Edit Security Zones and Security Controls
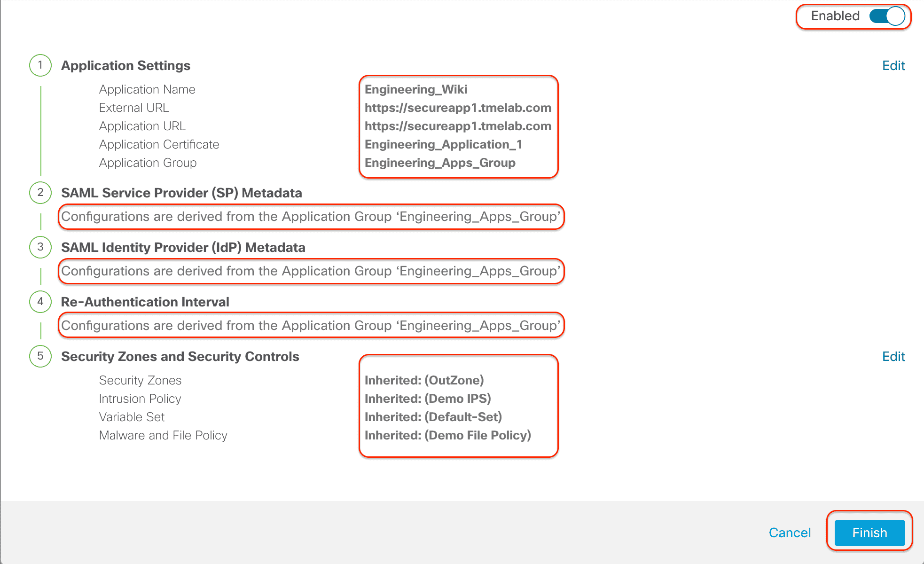The image size is (924, 564). click(x=893, y=356)
